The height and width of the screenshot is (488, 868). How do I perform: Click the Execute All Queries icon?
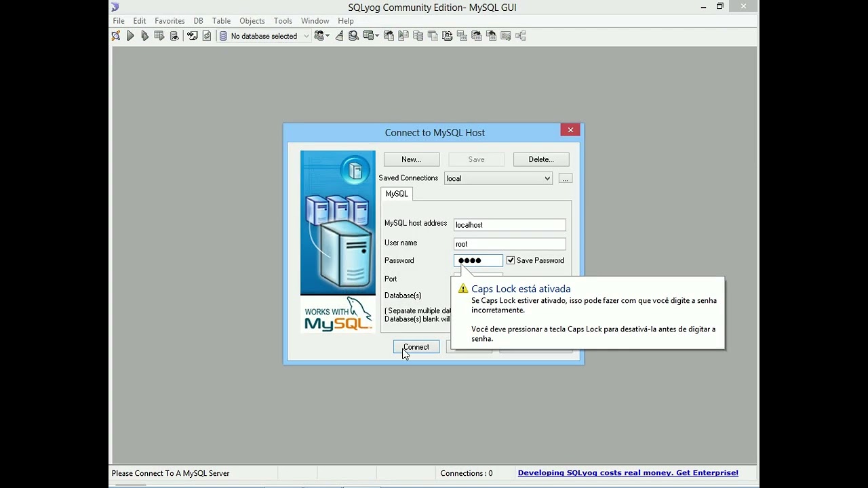[x=144, y=36]
